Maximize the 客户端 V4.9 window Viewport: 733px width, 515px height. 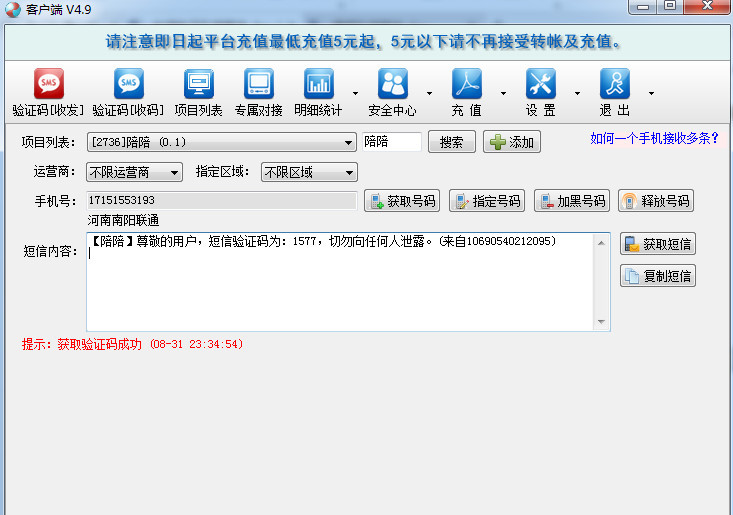[x=670, y=6]
